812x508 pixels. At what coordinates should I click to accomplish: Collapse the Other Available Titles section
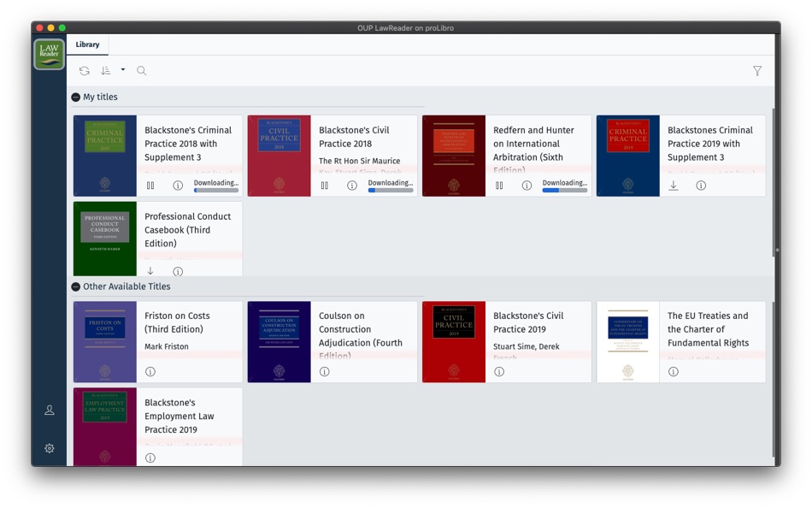(x=75, y=286)
